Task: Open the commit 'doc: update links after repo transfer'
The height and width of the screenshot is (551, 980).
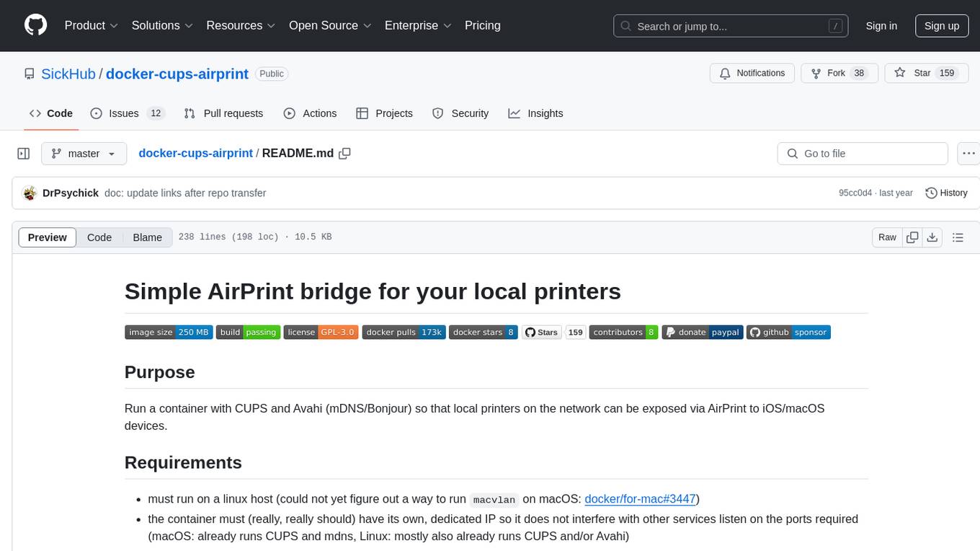Action: pyautogui.click(x=185, y=193)
